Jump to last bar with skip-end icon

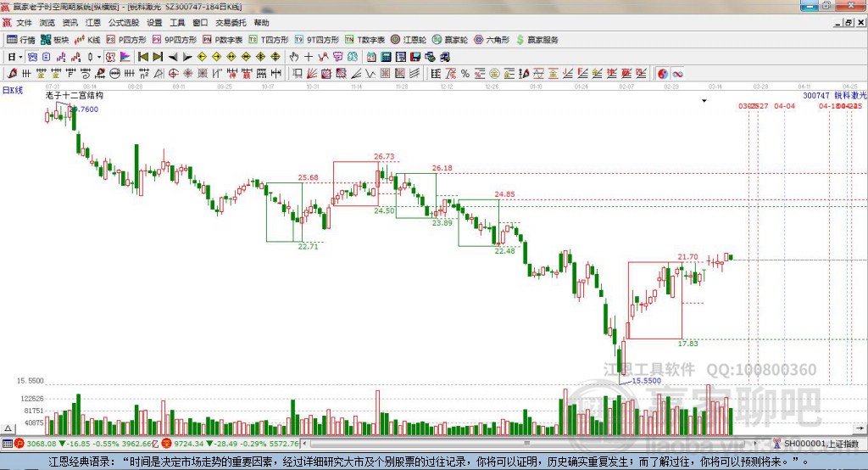[x=158, y=57]
